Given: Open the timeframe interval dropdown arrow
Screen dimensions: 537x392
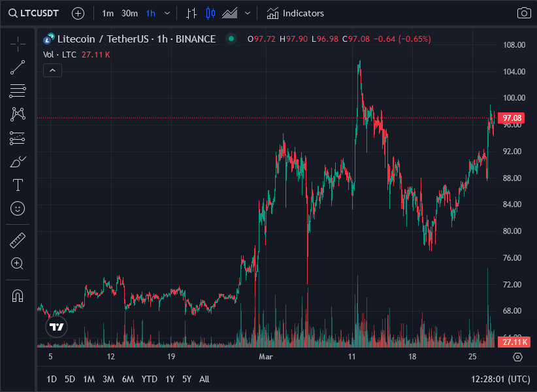Looking at the screenshot, I should point(167,13).
